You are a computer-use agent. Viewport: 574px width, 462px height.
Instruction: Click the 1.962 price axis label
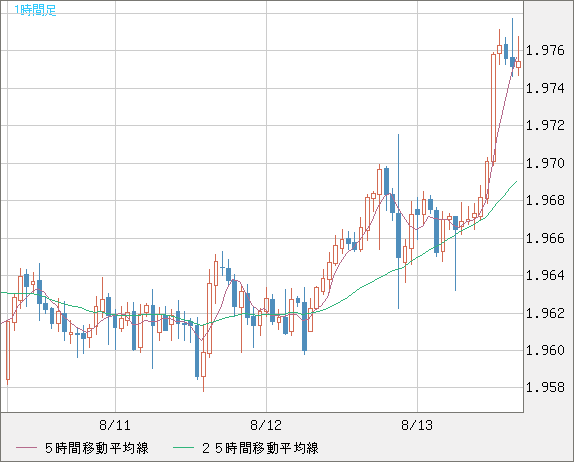[545, 313]
